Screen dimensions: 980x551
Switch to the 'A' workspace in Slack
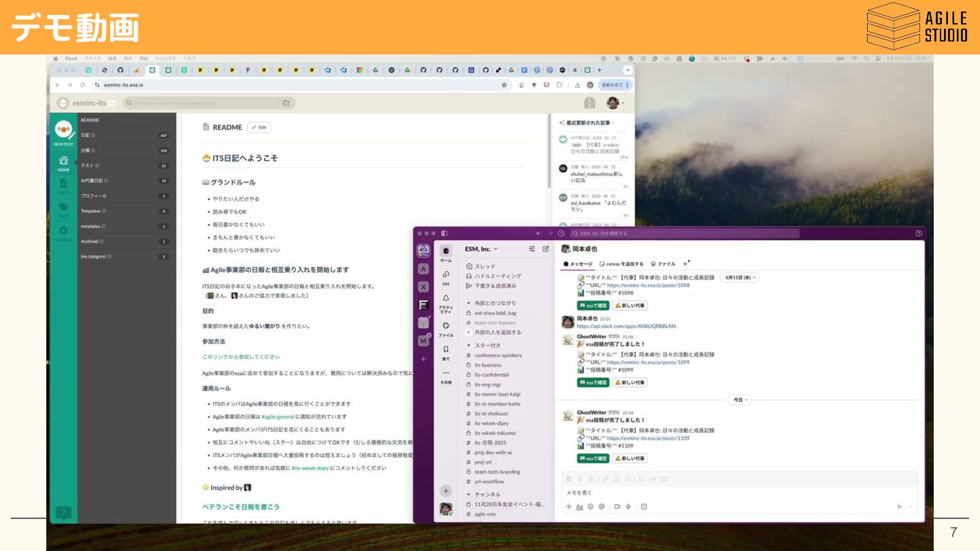[423, 269]
